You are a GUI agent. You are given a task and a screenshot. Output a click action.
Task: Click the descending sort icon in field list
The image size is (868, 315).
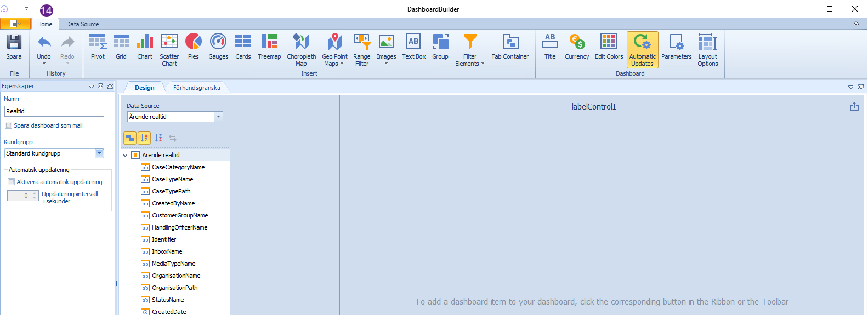158,138
